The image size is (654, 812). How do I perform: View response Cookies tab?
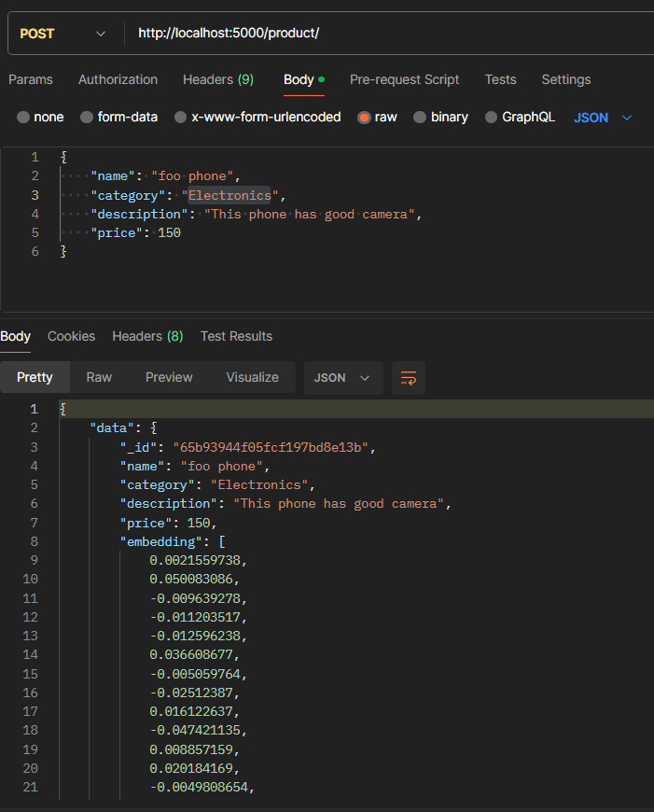coord(71,336)
